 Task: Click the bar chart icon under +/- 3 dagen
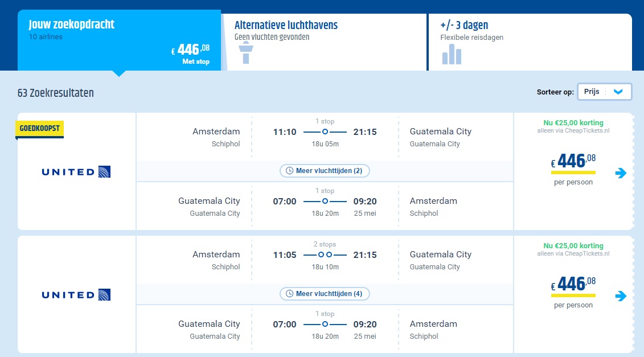pos(452,54)
